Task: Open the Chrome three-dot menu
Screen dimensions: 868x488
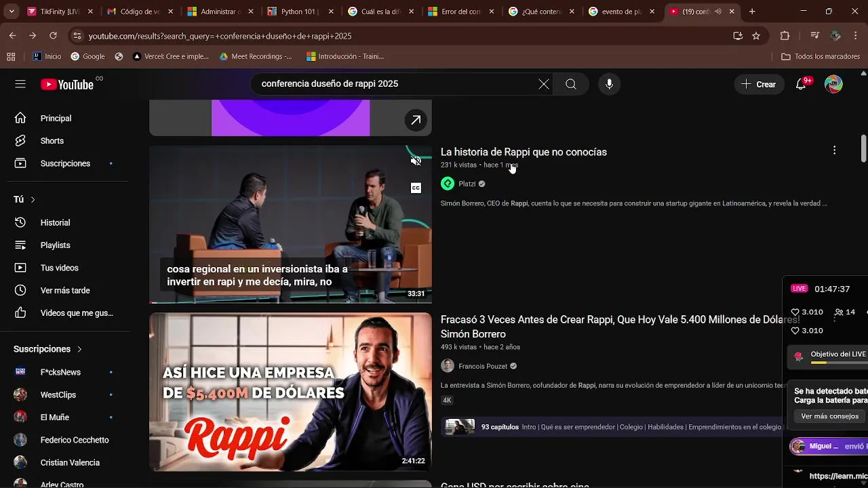Action: click(x=856, y=36)
